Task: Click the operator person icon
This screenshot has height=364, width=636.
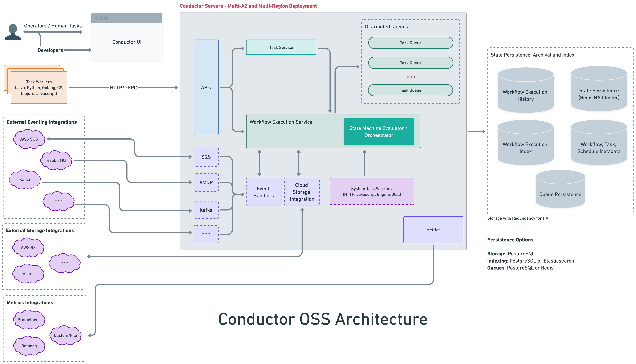Action: tap(13, 32)
